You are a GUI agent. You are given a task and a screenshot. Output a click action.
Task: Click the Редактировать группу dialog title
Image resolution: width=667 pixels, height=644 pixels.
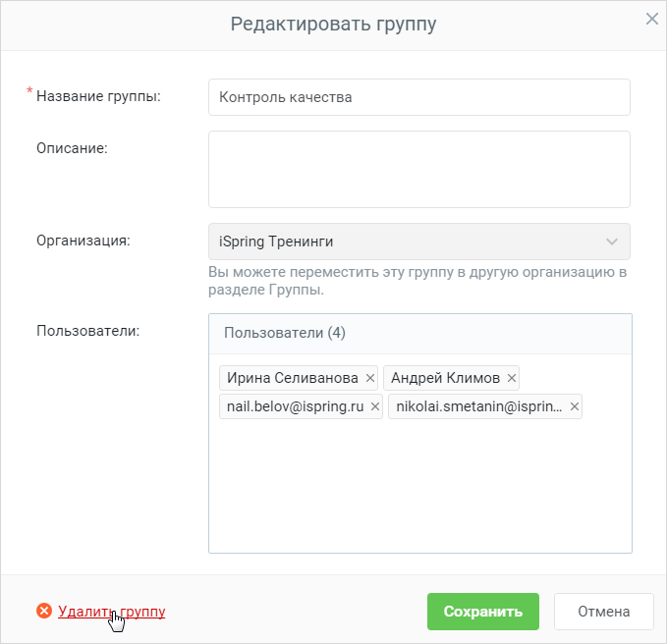333,24
